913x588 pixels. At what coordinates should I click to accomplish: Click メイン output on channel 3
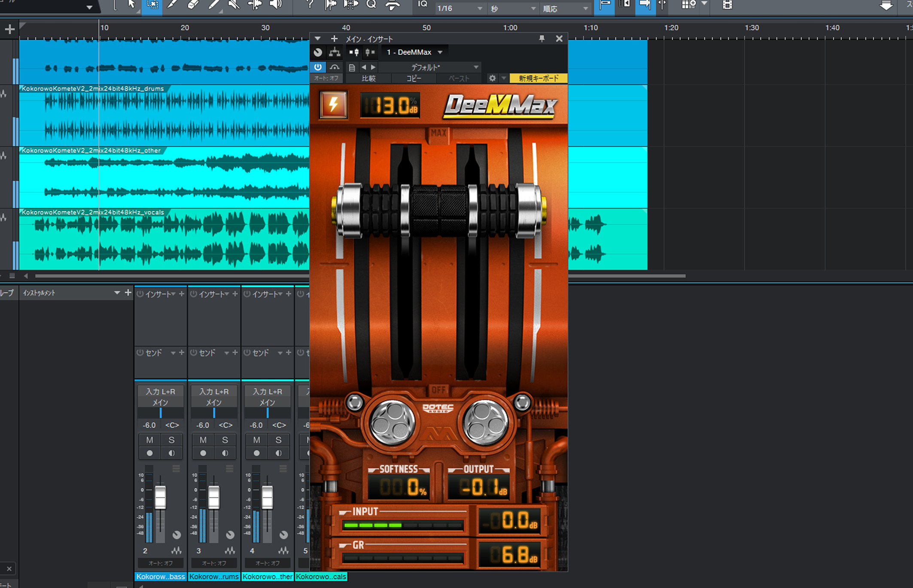click(214, 402)
